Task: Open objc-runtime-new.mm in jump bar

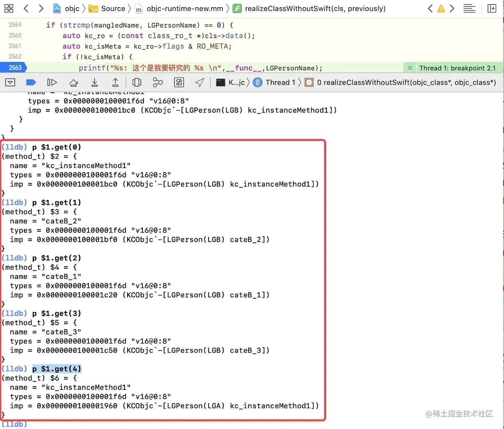Action: [x=179, y=8]
